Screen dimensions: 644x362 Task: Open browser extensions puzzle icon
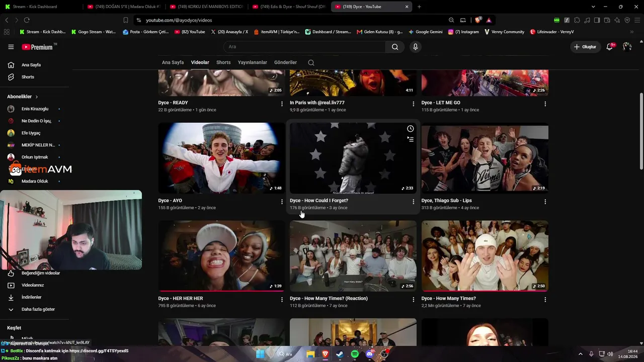(x=577, y=20)
